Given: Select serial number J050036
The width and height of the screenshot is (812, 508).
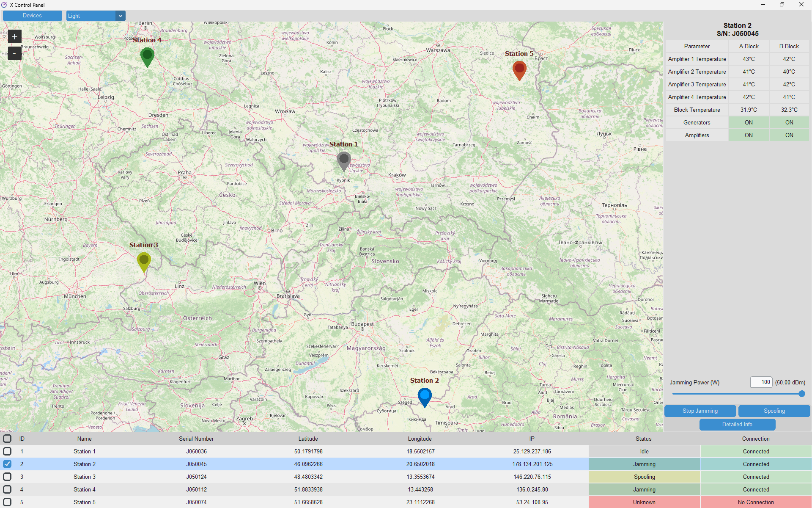Looking at the screenshot, I should pos(196,451).
